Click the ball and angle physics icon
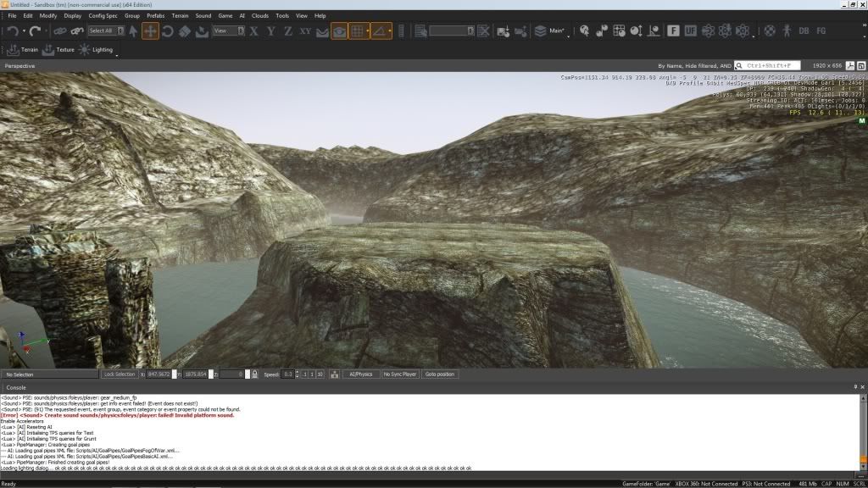 tap(654, 31)
